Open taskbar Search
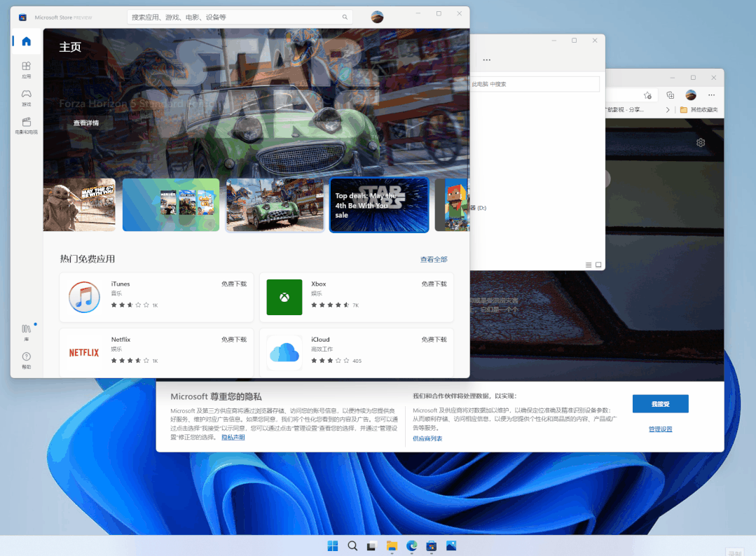Image resolution: width=756 pixels, height=556 pixels. tap(352, 546)
